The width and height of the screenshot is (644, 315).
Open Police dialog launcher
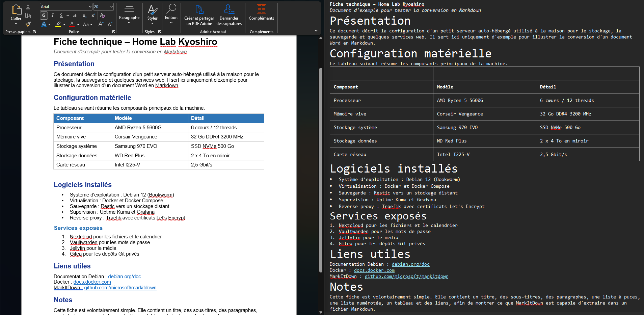click(x=114, y=32)
